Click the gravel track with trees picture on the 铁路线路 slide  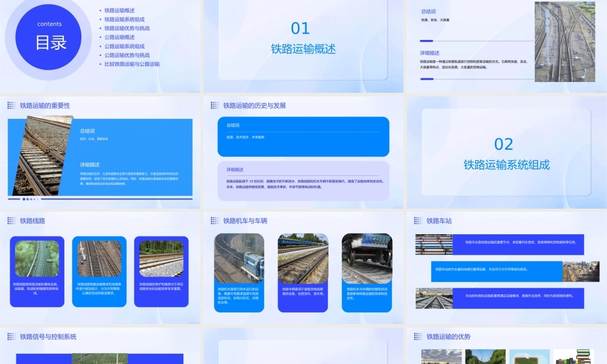(161, 258)
